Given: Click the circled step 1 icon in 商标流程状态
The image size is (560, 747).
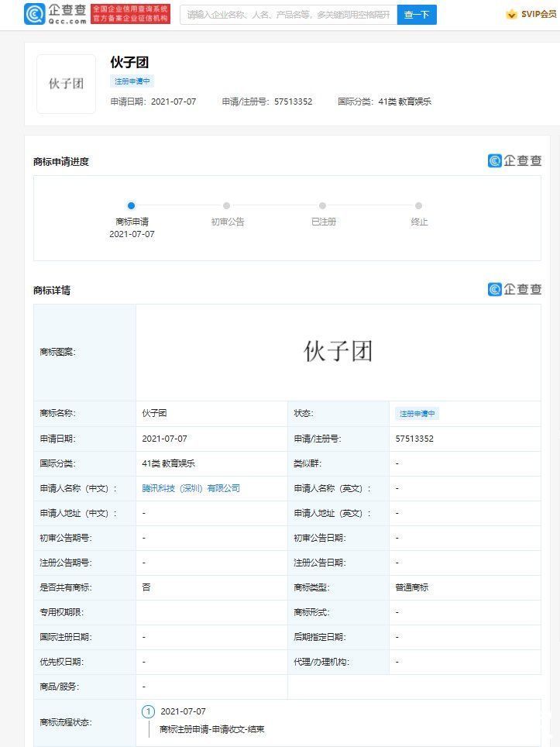Looking at the screenshot, I should click(x=148, y=712).
